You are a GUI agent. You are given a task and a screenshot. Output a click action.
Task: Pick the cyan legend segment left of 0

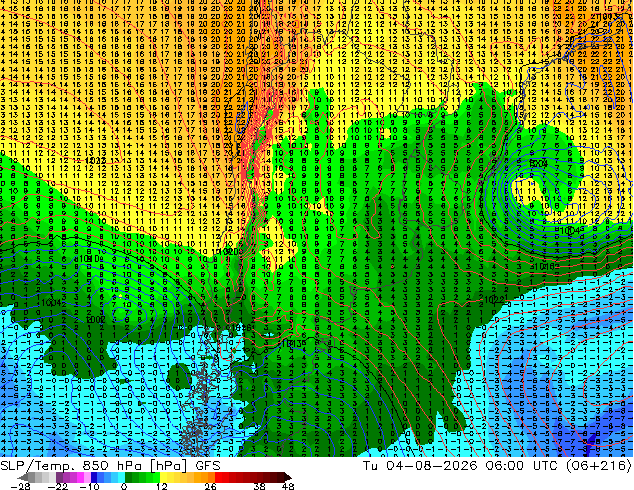(121, 477)
